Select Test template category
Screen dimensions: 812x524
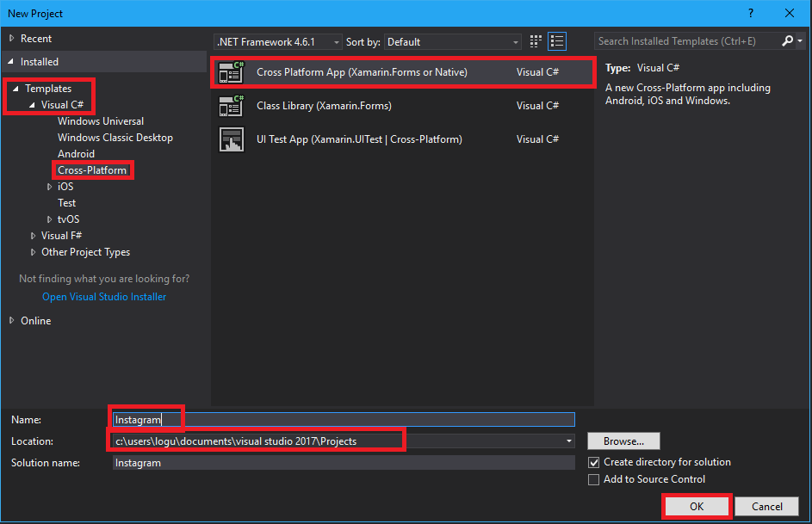[x=67, y=203]
